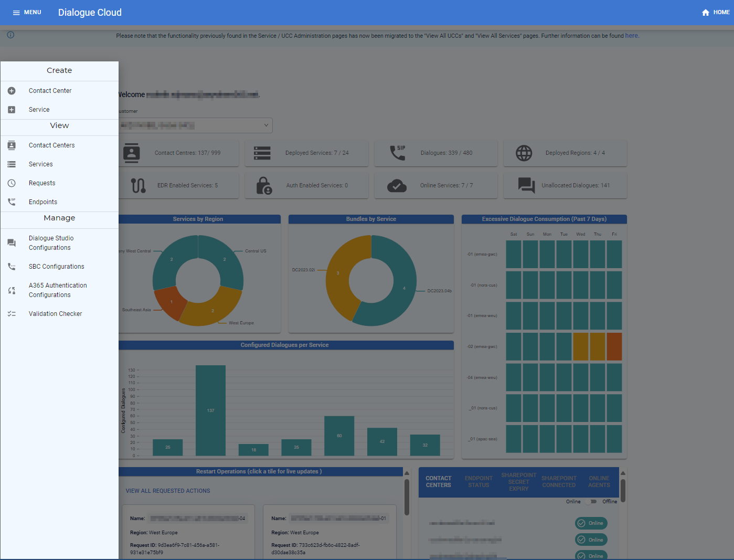Toggle the Online/Offline switch
734x560 pixels.
(591, 501)
